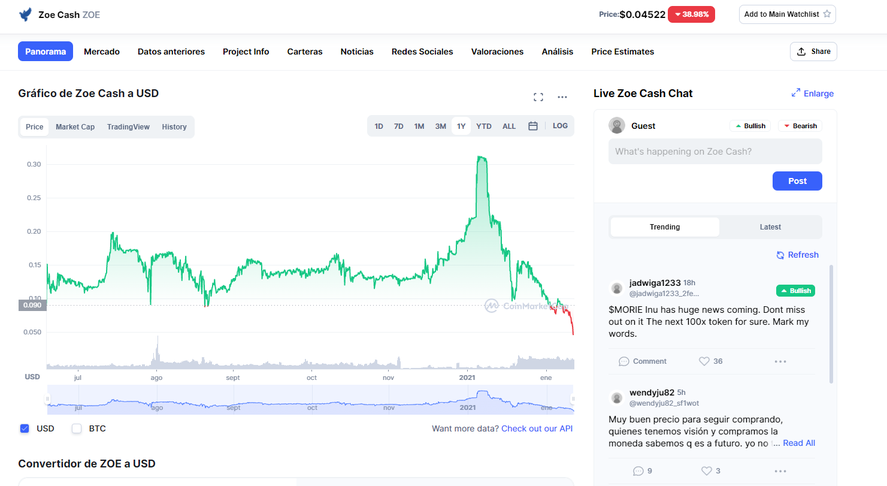Focus the What's happening on Zoe Cash input
The image size is (887, 486).
[715, 152]
